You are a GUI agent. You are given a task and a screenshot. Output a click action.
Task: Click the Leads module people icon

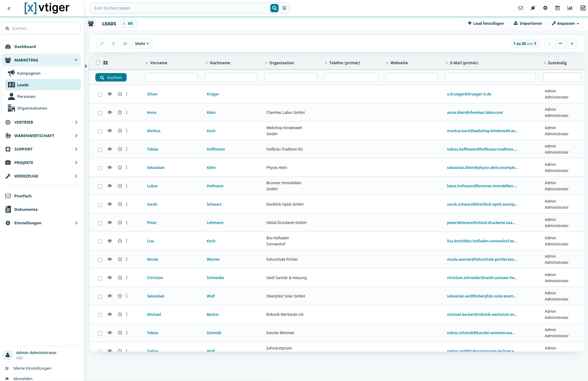(91, 23)
